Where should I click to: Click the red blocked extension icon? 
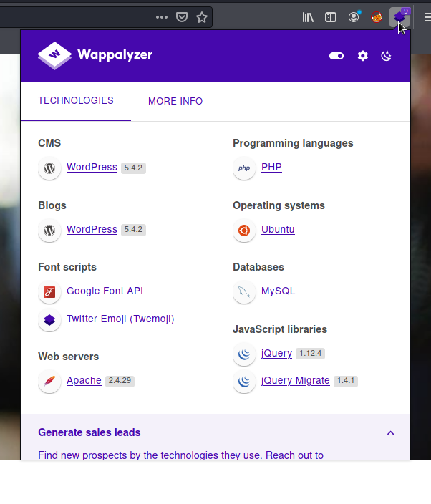[377, 17]
